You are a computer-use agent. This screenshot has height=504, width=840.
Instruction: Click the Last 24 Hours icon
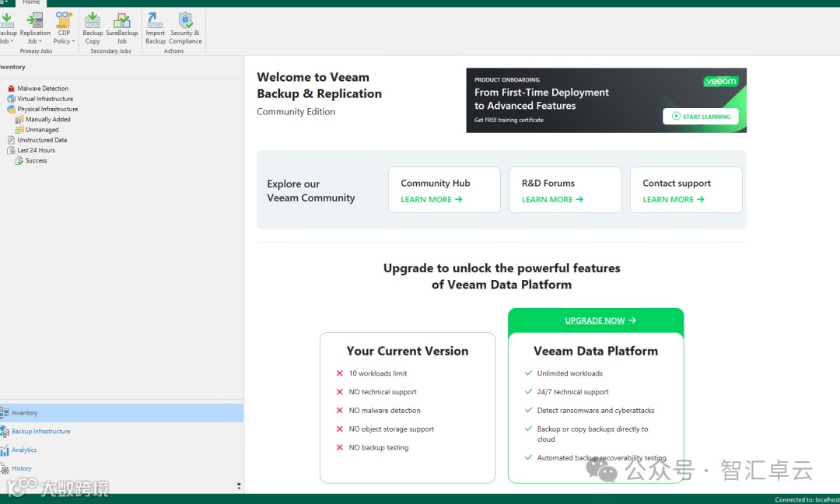[x=11, y=150]
